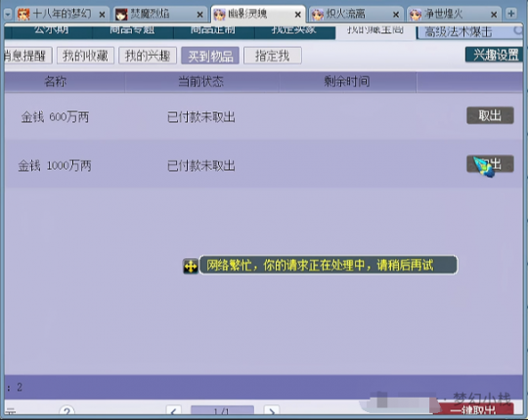Click 已付款未取出 status of 600万两 row

point(201,117)
